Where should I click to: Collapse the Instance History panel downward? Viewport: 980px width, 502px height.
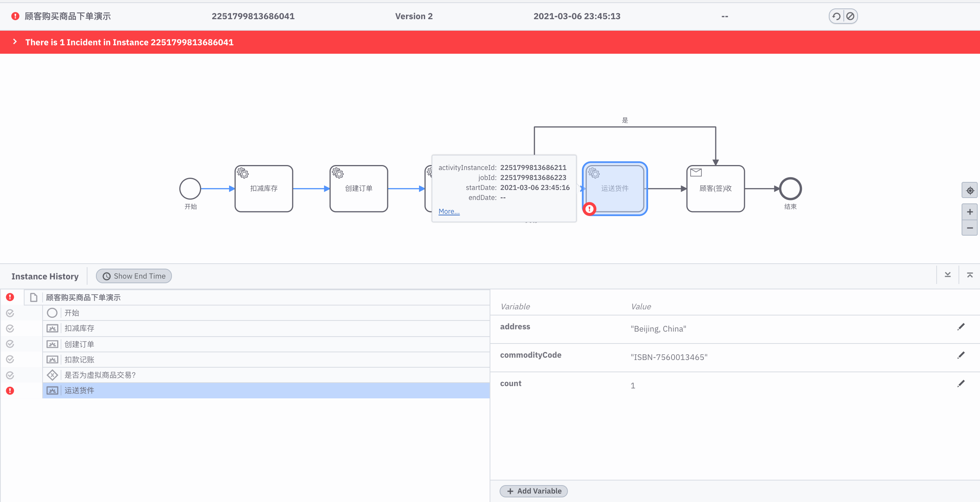tap(948, 275)
